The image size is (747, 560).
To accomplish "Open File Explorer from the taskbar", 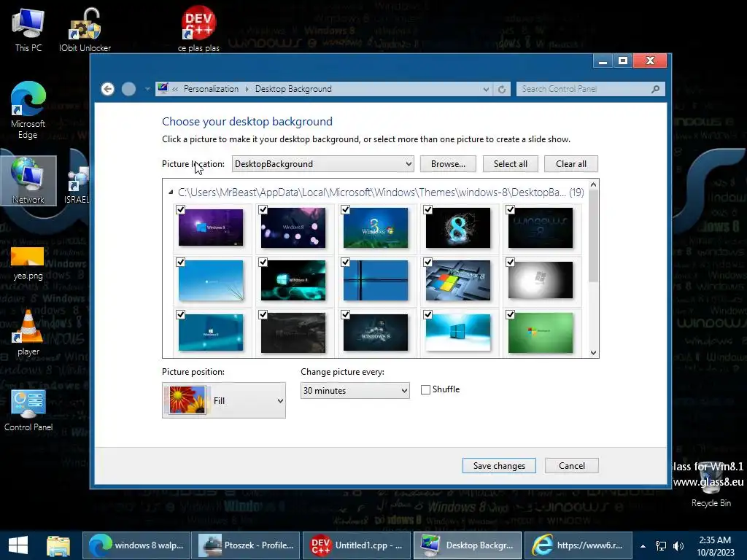I will click(58, 545).
